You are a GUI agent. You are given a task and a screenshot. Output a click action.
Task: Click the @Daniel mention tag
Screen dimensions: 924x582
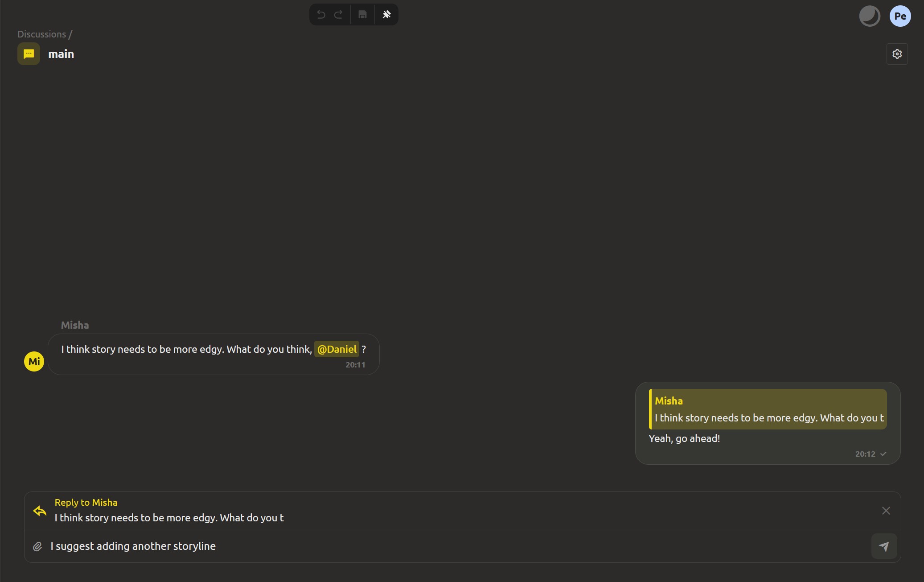point(337,349)
